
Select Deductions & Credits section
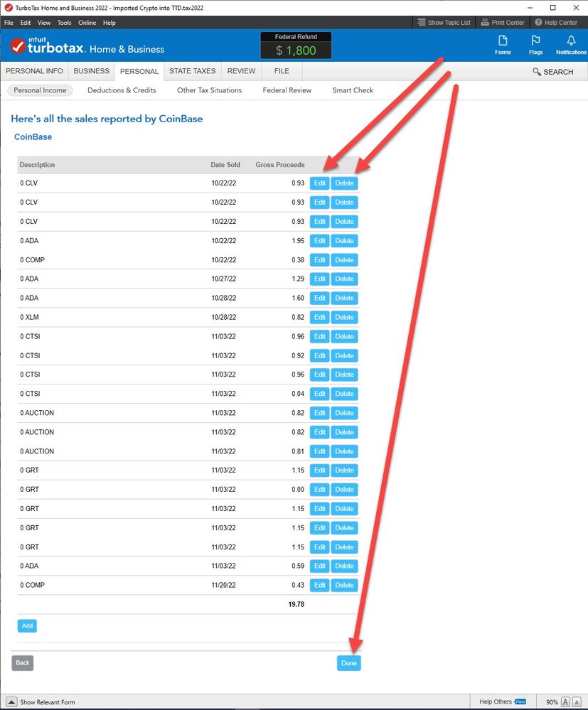pos(122,90)
